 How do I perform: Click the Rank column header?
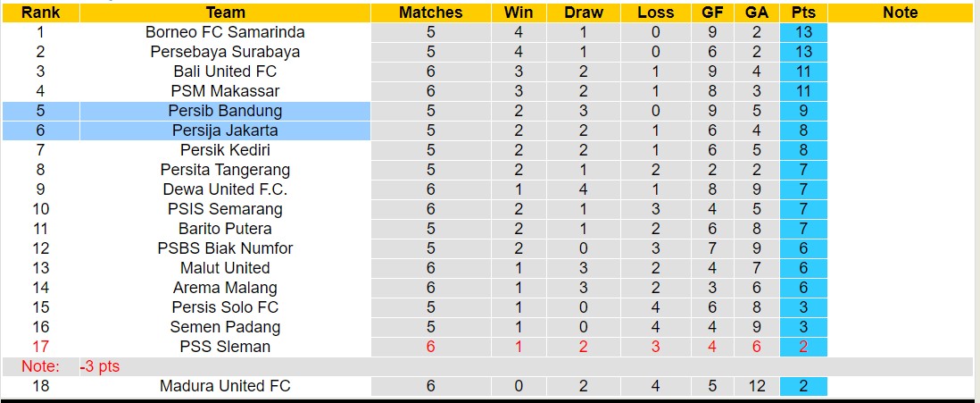coord(40,13)
